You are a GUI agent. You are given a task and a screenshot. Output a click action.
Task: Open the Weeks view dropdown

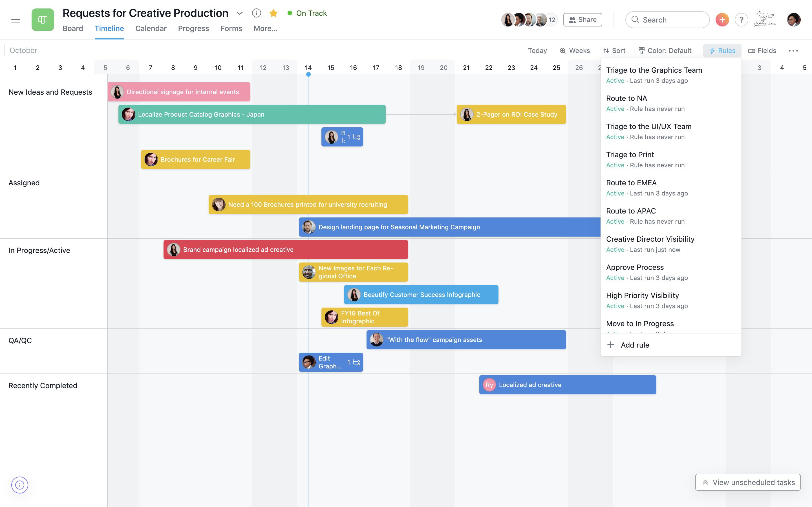[575, 50]
